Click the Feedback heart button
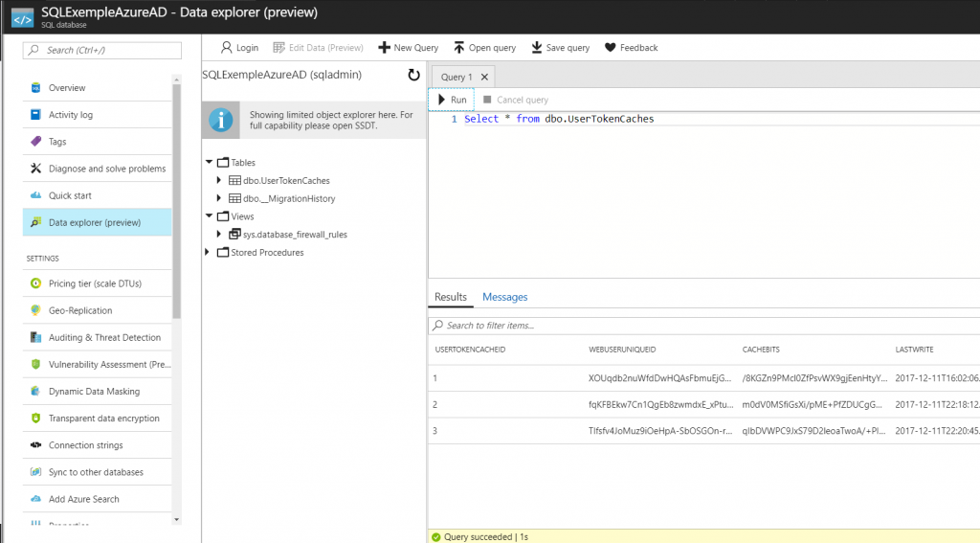 pyautogui.click(x=632, y=48)
